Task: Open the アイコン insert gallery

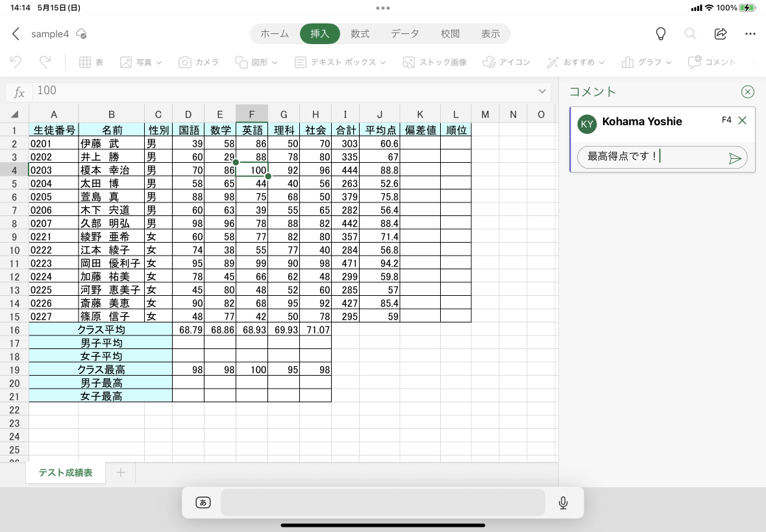Action: click(x=506, y=62)
